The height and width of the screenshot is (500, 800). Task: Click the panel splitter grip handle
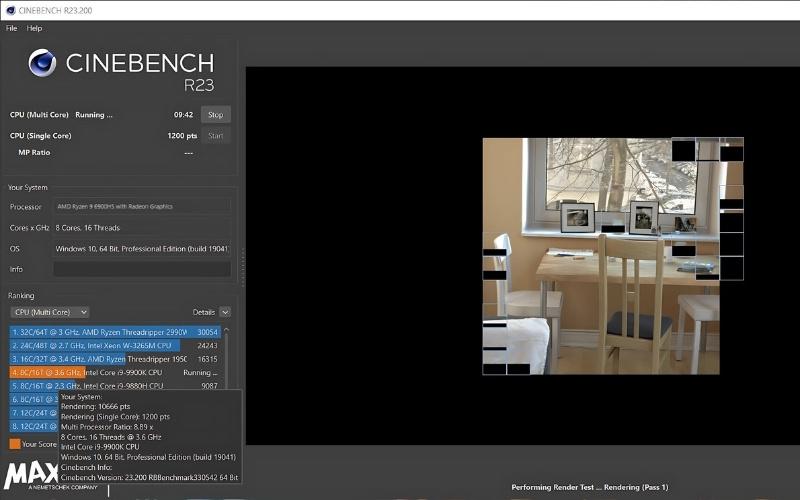tap(243, 267)
